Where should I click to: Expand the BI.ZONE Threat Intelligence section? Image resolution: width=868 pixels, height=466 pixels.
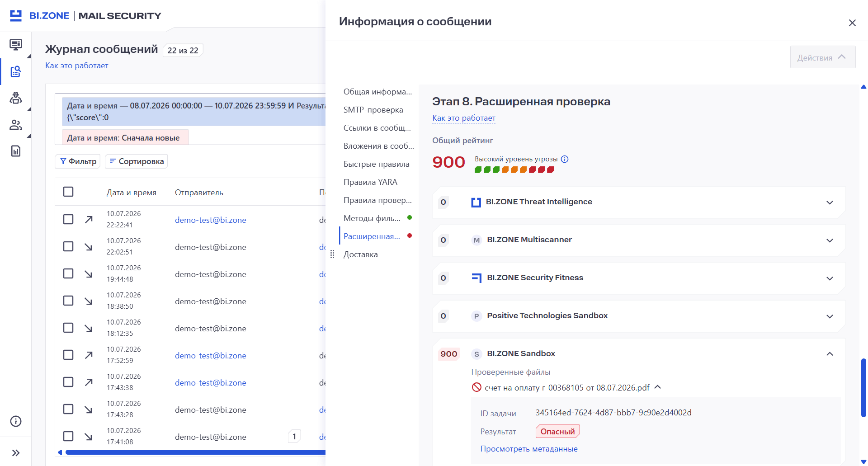[x=830, y=202]
